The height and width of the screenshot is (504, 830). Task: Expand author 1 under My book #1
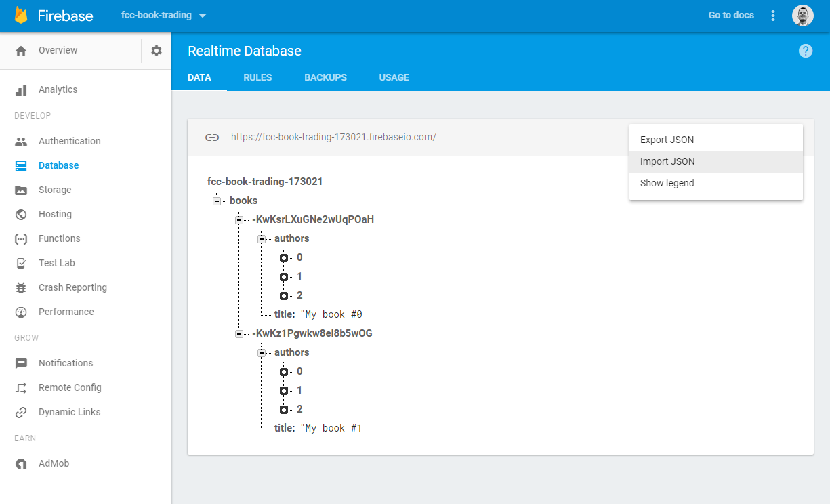[x=284, y=391]
